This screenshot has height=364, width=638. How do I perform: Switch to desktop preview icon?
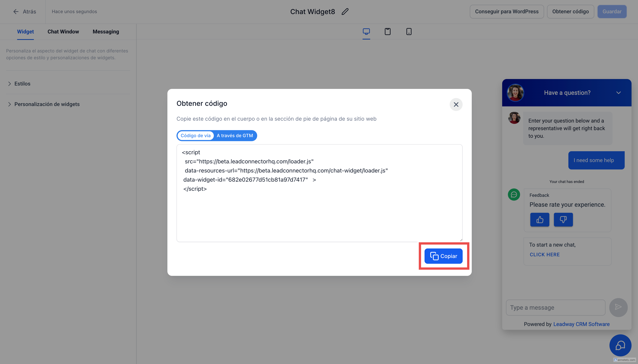(x=366, y=32)
